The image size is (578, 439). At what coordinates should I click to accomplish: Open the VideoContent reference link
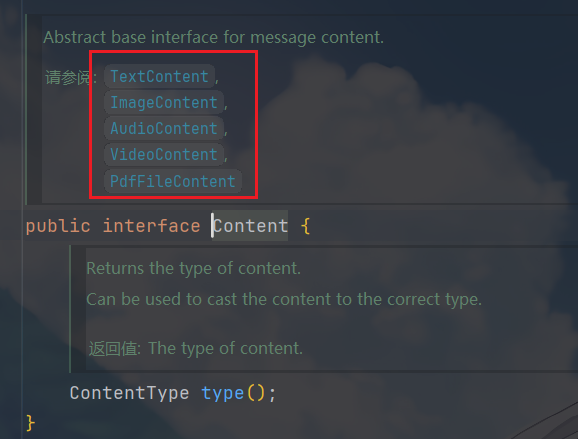click(164, 154)
